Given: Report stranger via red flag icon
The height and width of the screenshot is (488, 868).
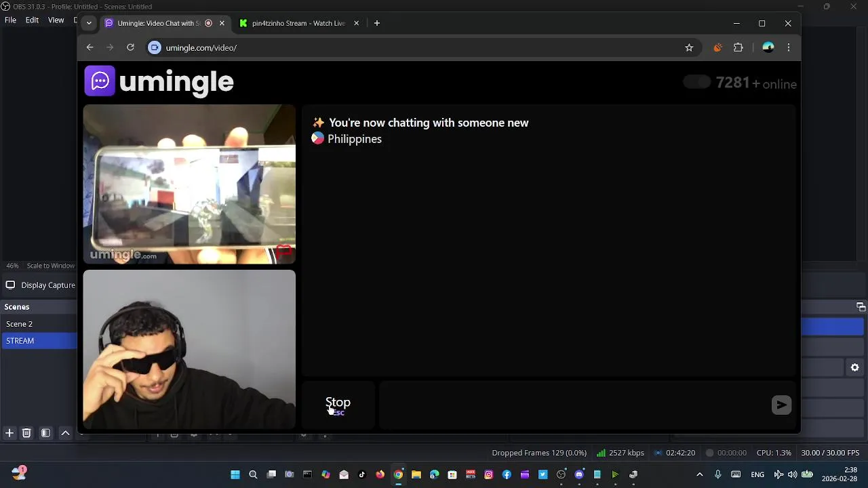Looking at the screenshot, I should click(283, 253).
